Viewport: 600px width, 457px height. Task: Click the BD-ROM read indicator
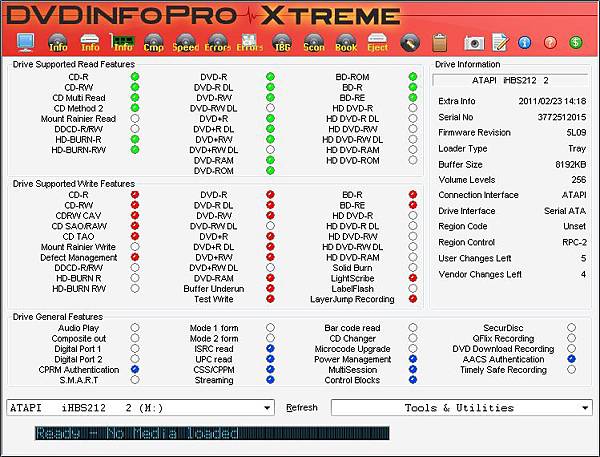click(x=412, y=77)
